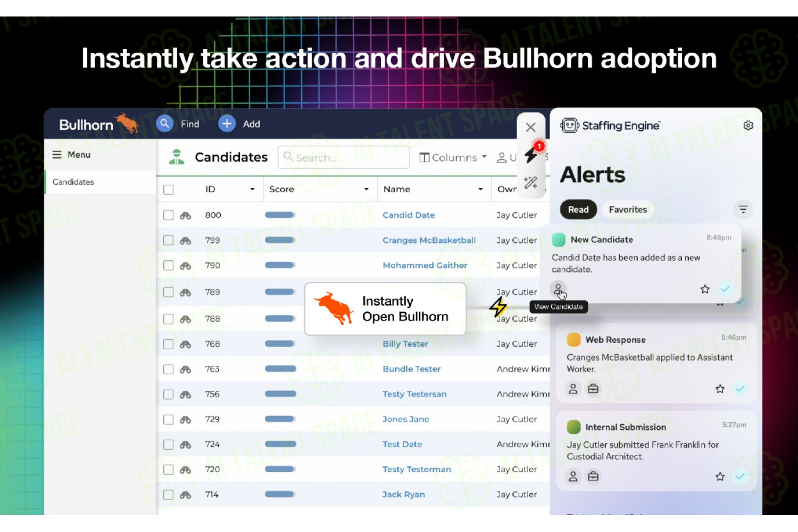Mark Internal Submission alert as read
Viewport: 798px width, 532px height.
[x=739, y=476]
